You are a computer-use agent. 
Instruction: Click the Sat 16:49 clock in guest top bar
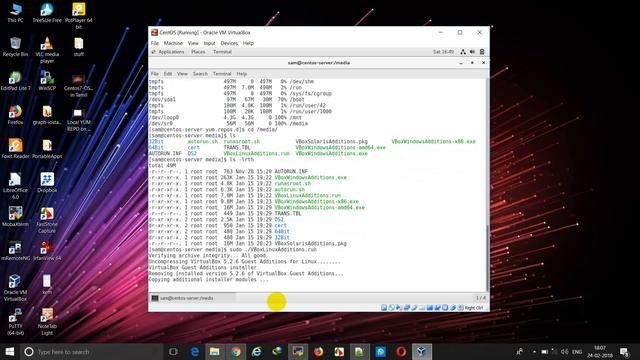click(443, 52)
